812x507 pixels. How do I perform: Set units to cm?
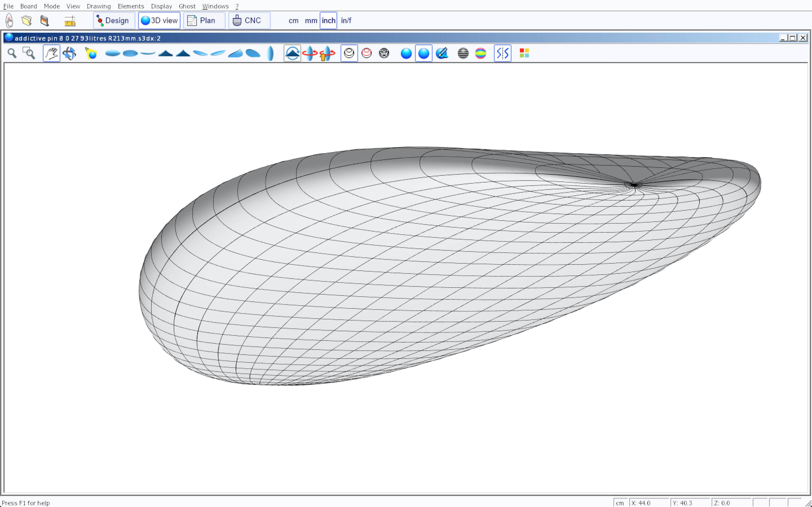pyautogui.click(x=293, y=21)
